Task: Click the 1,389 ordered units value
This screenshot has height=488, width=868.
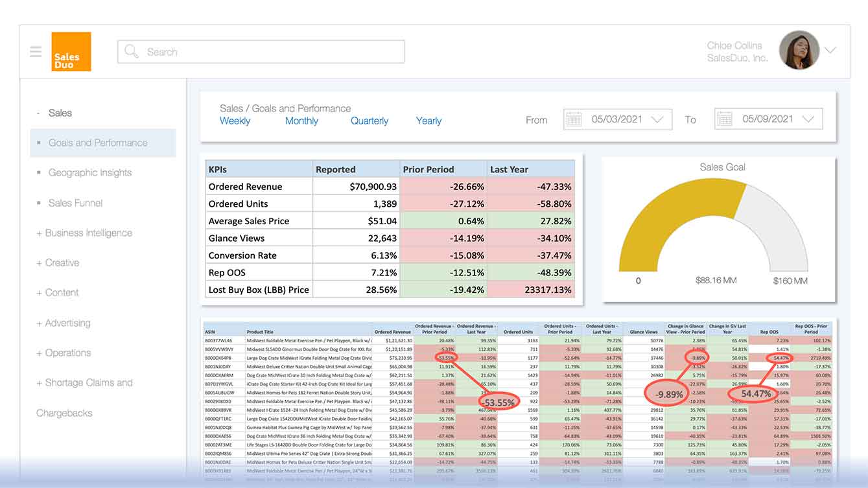Action: [x=356, y=203]
